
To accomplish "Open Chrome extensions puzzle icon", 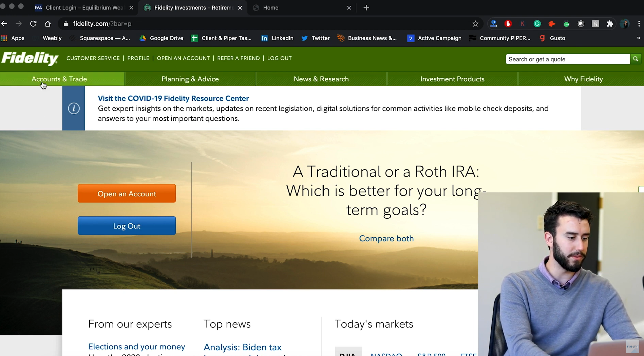I will coord(610,24).
